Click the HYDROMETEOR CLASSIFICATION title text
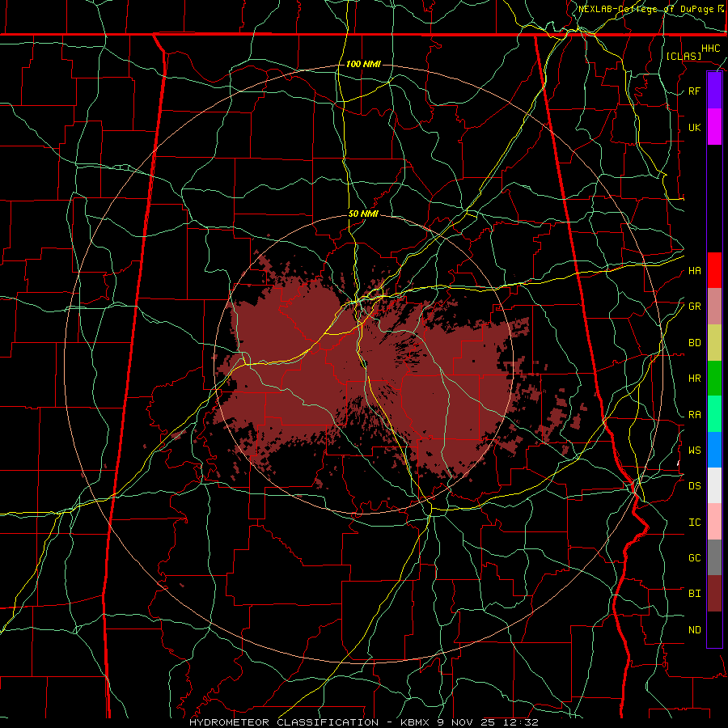This screenshot has width=728, height=728. coord(284,722)
